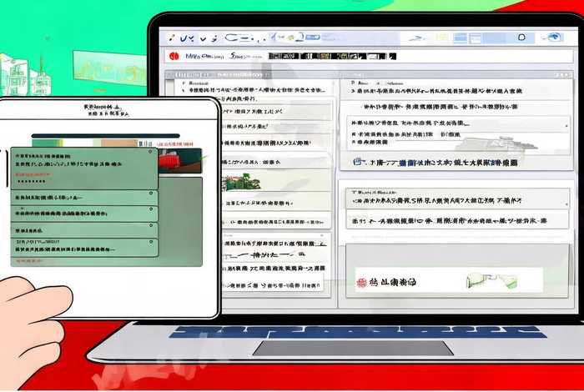Click the blue icon beside bold blue headline
Screen dimensions: 584x392
tap(358, 162)
